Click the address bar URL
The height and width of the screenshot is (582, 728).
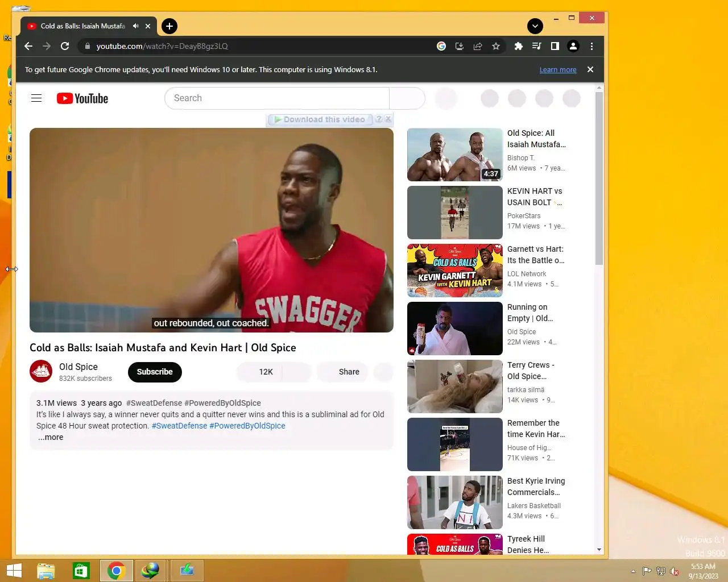(162, 46)
